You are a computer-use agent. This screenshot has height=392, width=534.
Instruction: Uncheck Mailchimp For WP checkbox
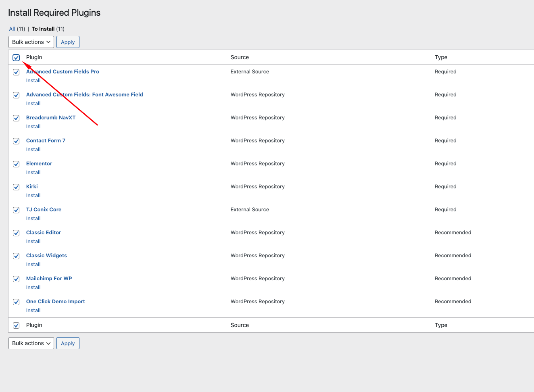16,279
